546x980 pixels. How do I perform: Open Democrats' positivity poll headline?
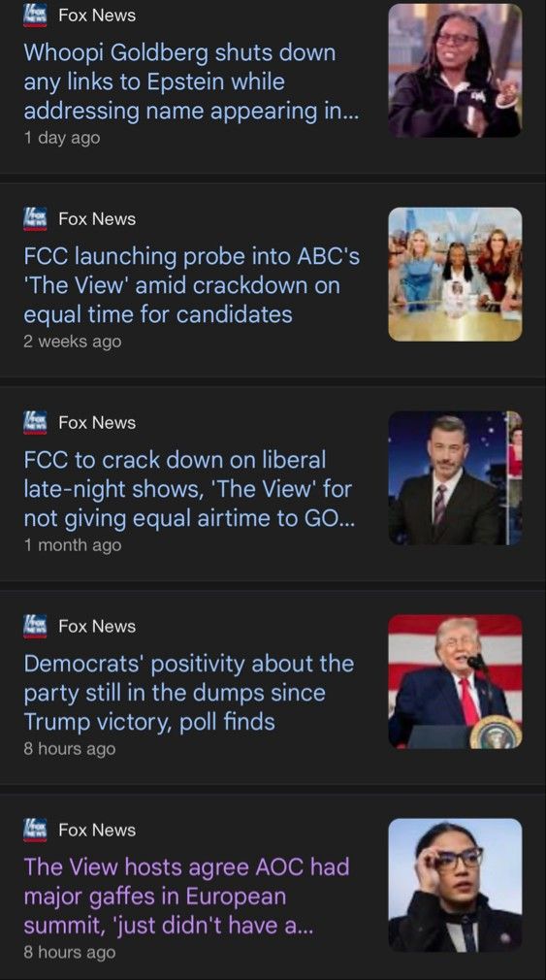click(x=189, y=693)
